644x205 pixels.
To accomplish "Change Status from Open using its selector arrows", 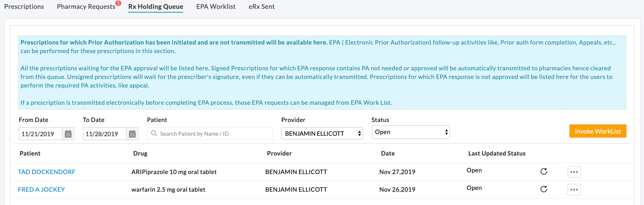I will pos(447,132).
